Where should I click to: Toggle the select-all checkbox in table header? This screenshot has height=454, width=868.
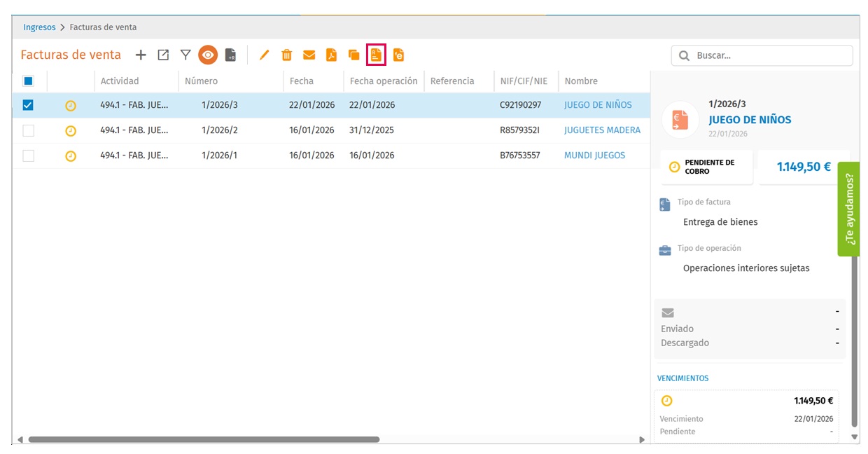(28, 81)
